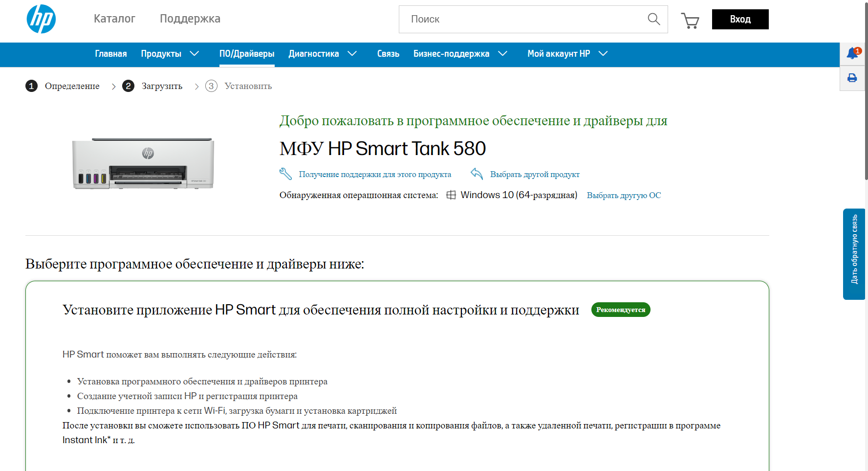This screenshot has height=471, width=868.
Task: Click breadcrumb text Установить
Action: tap(248, 86)
